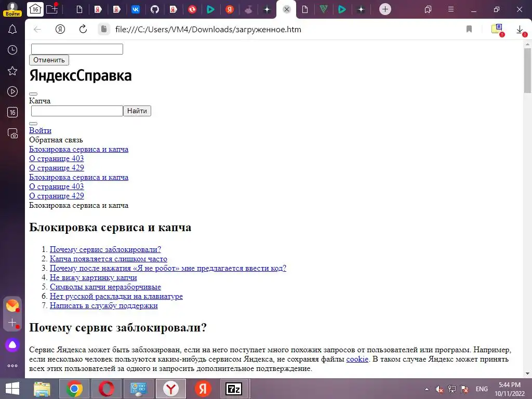Click the 'Отменить' button
Viewport: 532px width, 399px height.
[49, 60]
